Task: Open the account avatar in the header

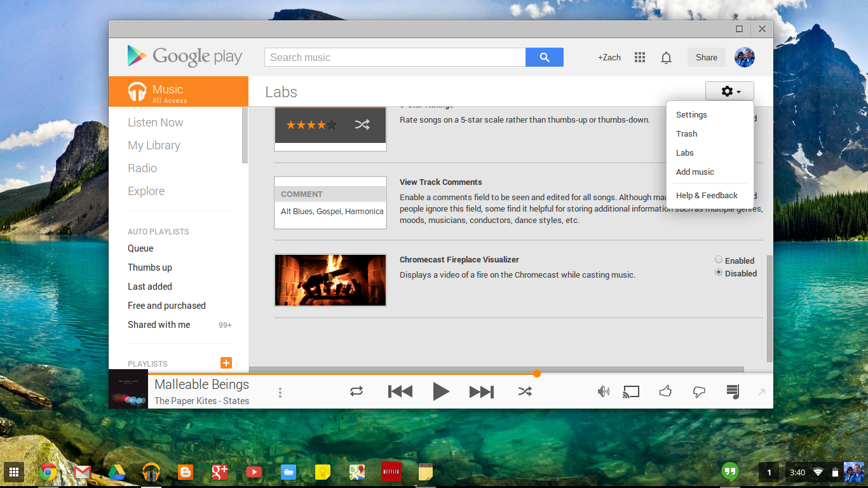Action: click(x=745, y=57)
